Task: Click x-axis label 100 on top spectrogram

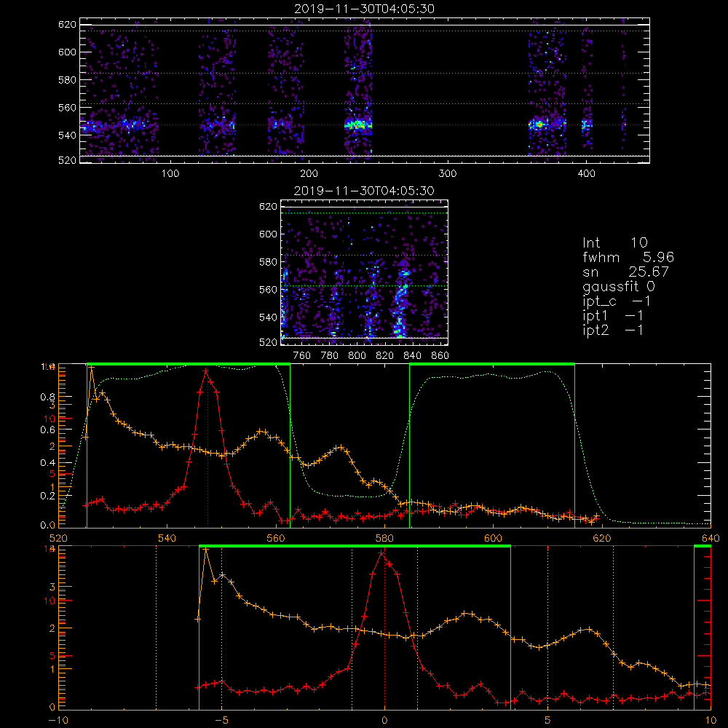Action: coord(170,174)
